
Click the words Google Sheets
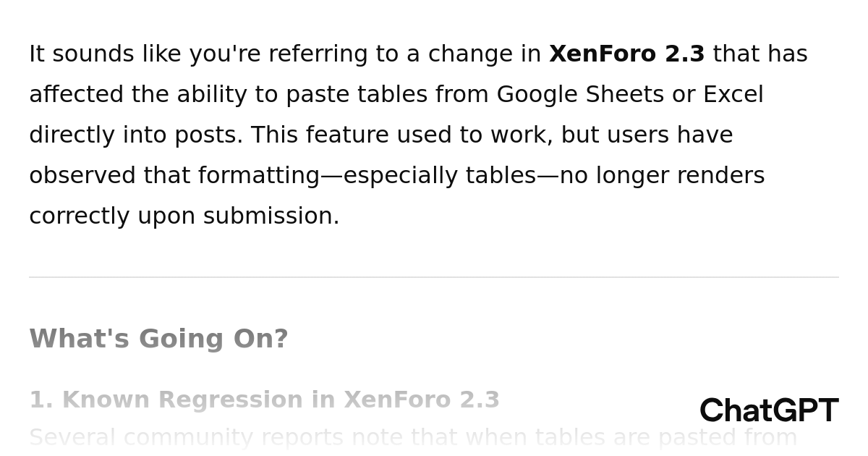[580, 95]
